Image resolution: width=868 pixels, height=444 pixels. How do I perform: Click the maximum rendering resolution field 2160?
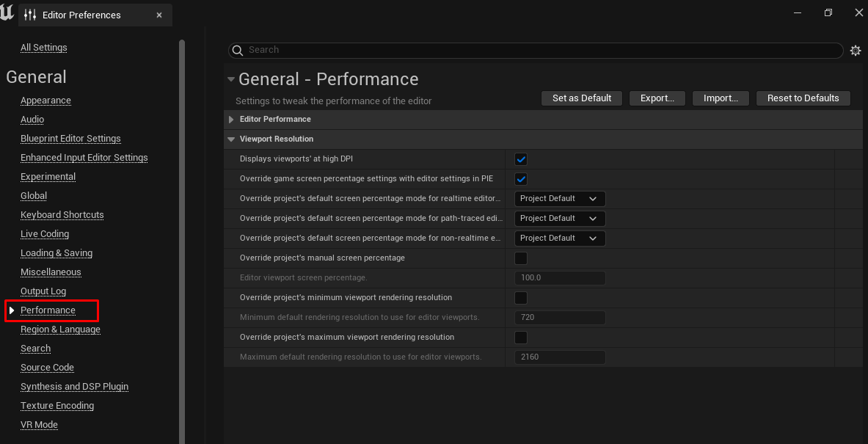(x=560, y=357)
